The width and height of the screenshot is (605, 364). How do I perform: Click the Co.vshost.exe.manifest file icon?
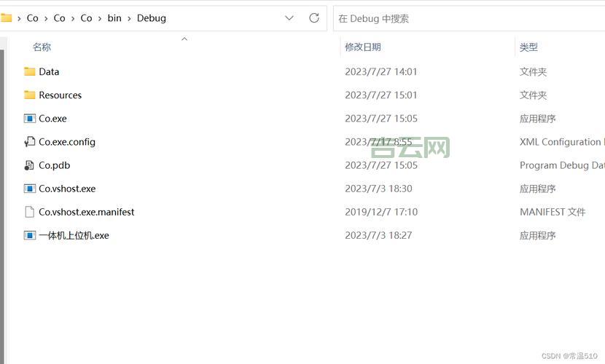[30, 212]
